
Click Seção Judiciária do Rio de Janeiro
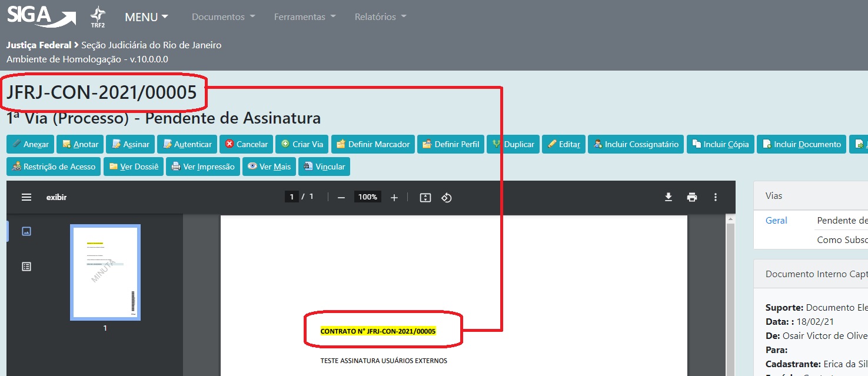[x=151, y=45]
